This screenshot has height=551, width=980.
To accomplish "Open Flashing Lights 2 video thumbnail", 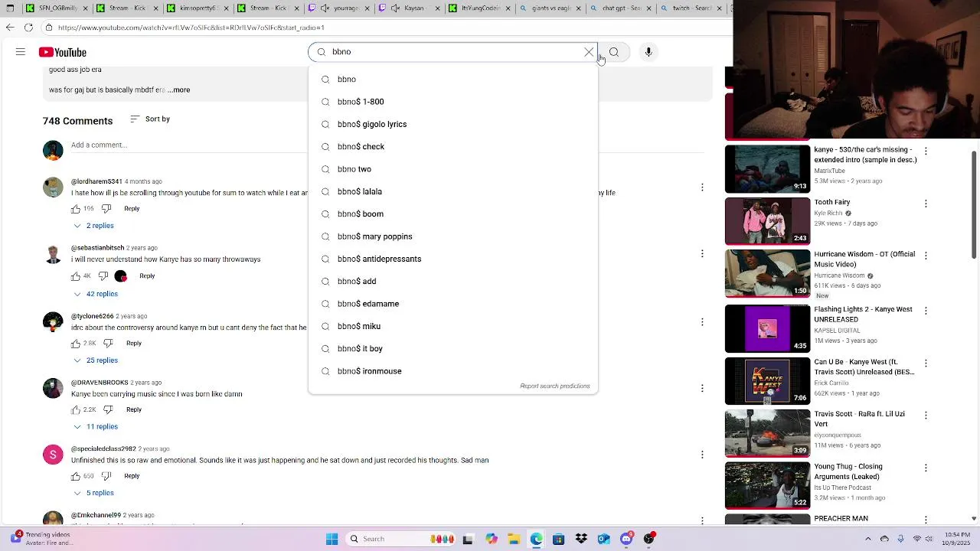I will 767,328.
